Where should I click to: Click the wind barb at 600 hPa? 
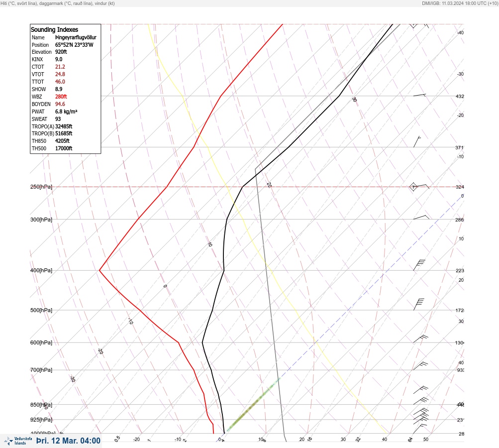[421, 339]
